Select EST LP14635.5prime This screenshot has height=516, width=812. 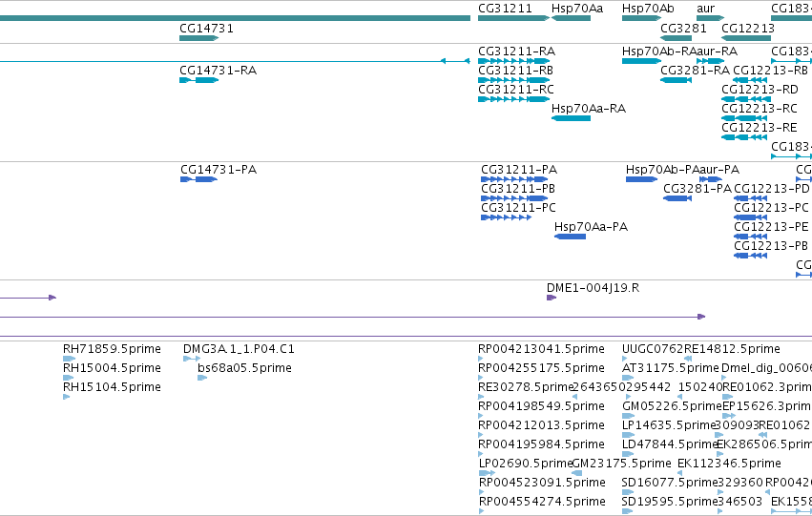628,435
